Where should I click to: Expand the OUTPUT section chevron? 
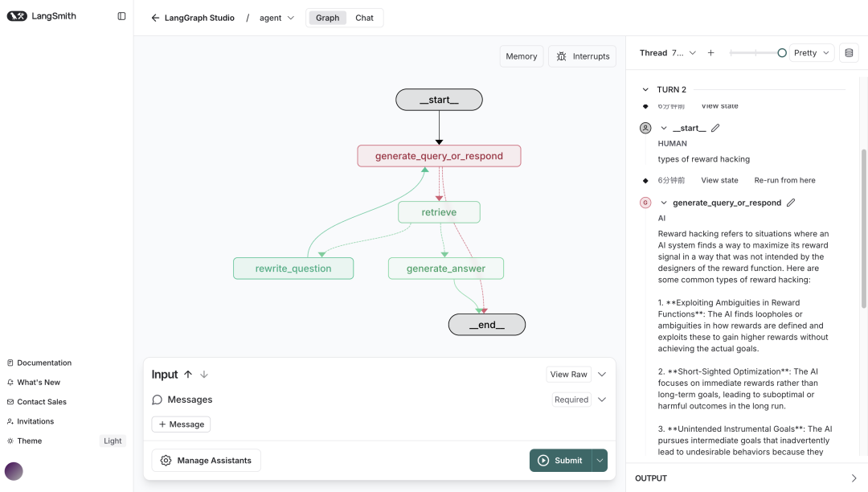[854, 478]
